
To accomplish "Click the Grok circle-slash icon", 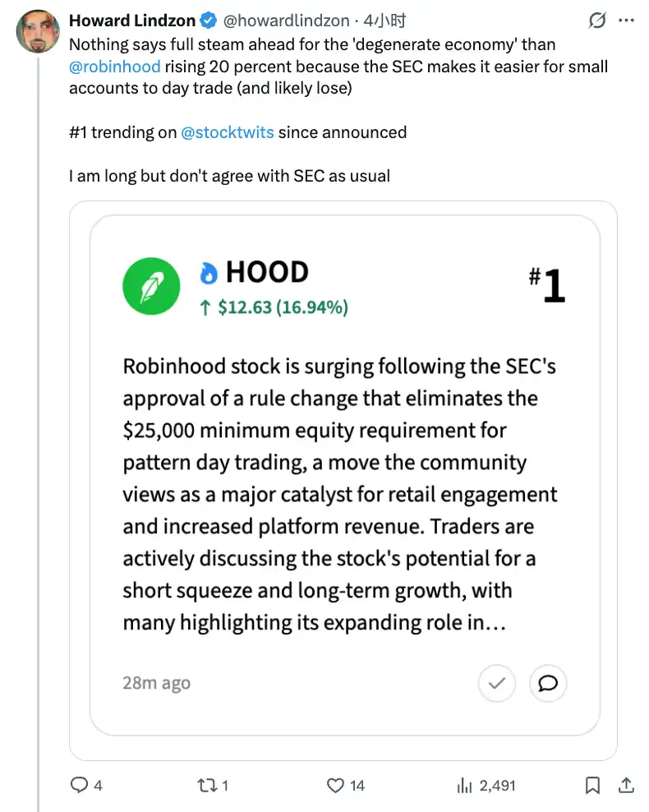I will click(x=598, y=20).
